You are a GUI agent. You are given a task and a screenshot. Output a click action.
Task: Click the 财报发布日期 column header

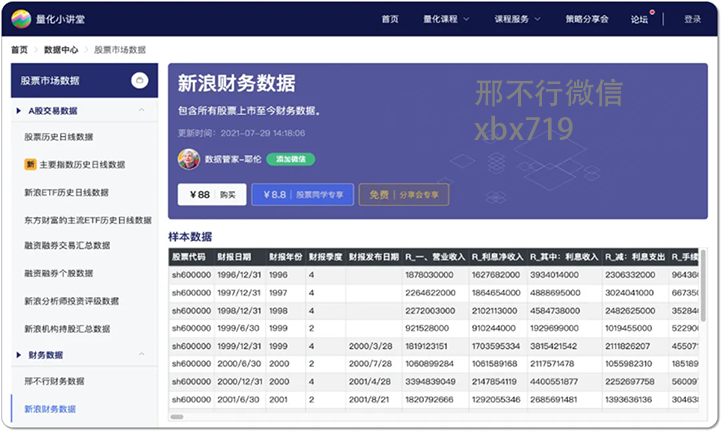(373, 257)
